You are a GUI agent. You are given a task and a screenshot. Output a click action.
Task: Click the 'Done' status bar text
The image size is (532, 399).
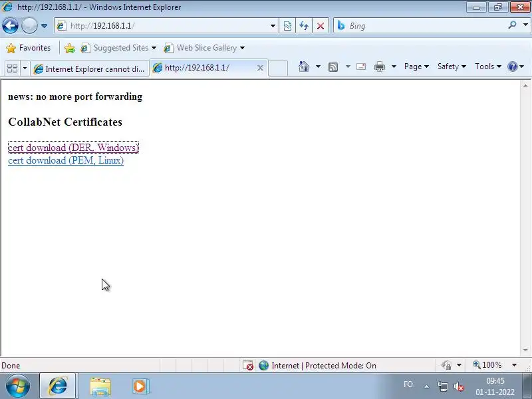[11, 366]
